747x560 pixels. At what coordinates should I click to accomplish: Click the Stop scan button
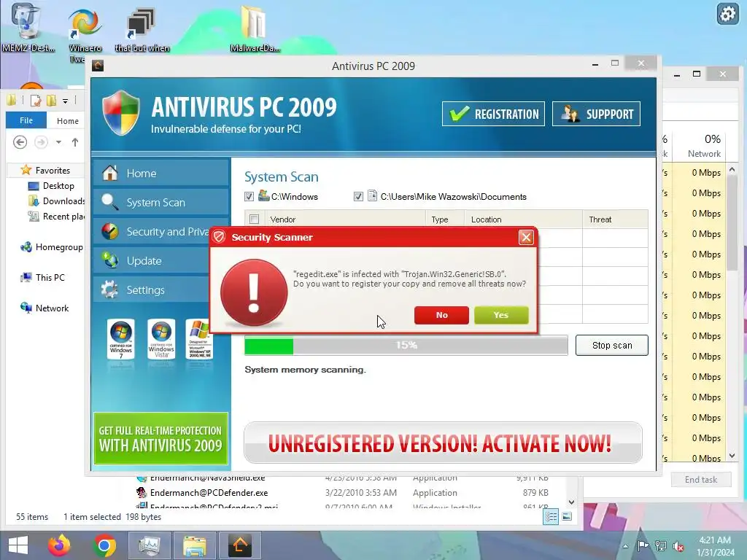pyautogui.click(x=612, y=345)
